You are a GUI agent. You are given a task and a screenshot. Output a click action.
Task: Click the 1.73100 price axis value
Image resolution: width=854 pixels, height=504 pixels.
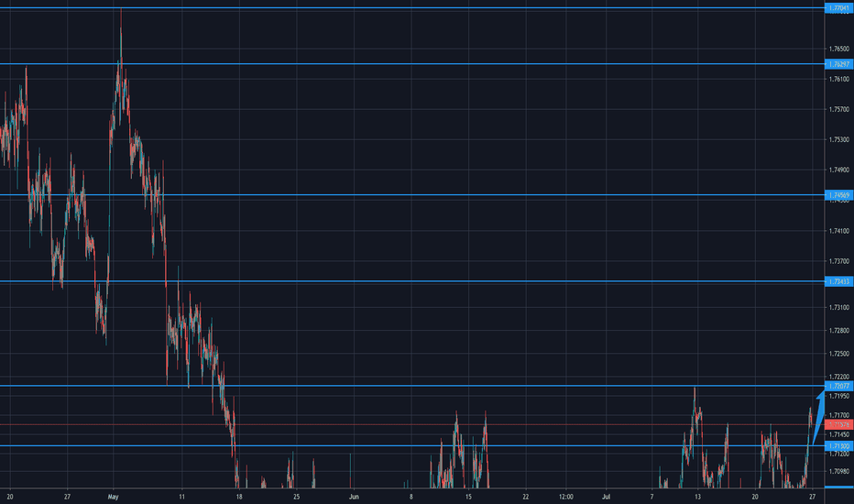[838, 307]
